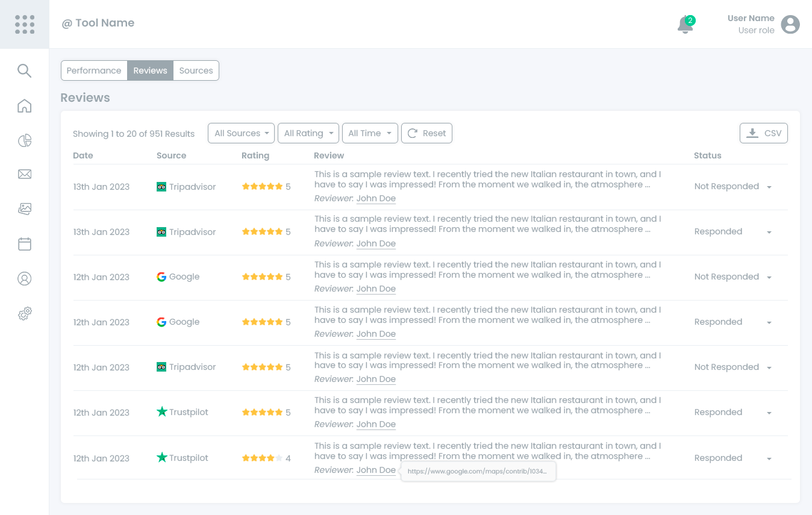Image resolution: width=812 pixels, height=515 pixels.
Task: Open John Doe link in first Google review
Action: (376, 289)
